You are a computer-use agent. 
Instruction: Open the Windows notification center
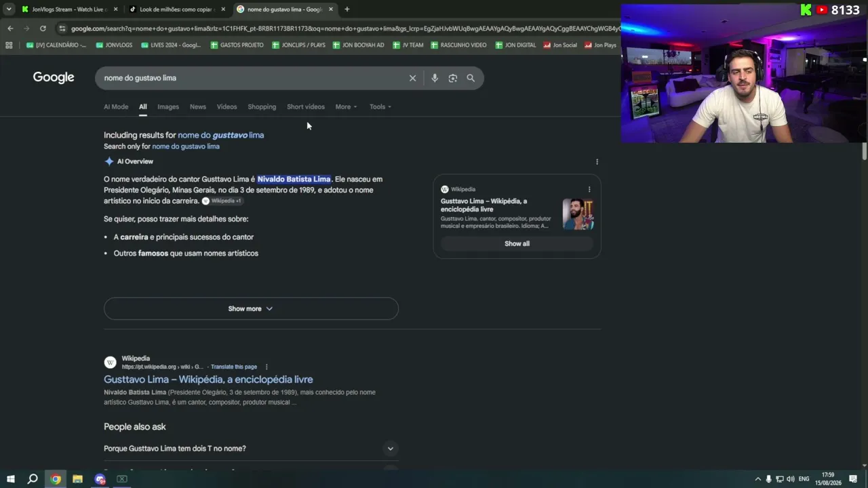853,479
